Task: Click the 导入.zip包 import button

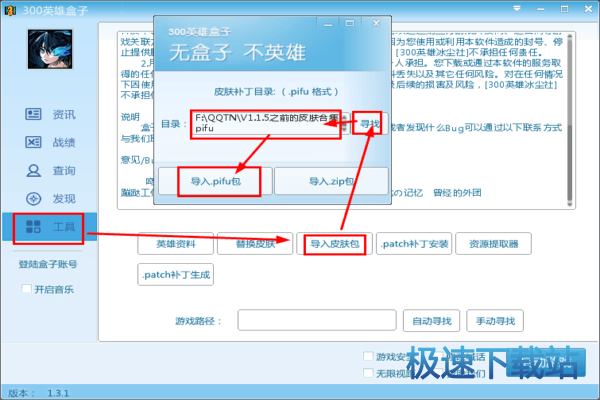Action: [331, 181]
